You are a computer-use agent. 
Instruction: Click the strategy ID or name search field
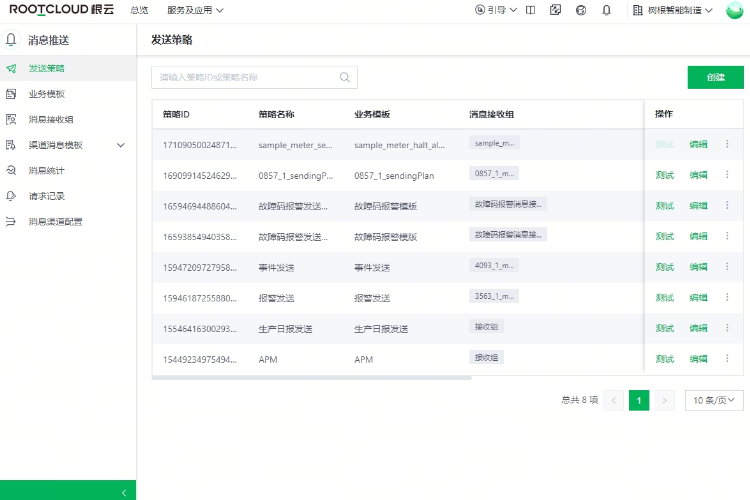(245, 77)
